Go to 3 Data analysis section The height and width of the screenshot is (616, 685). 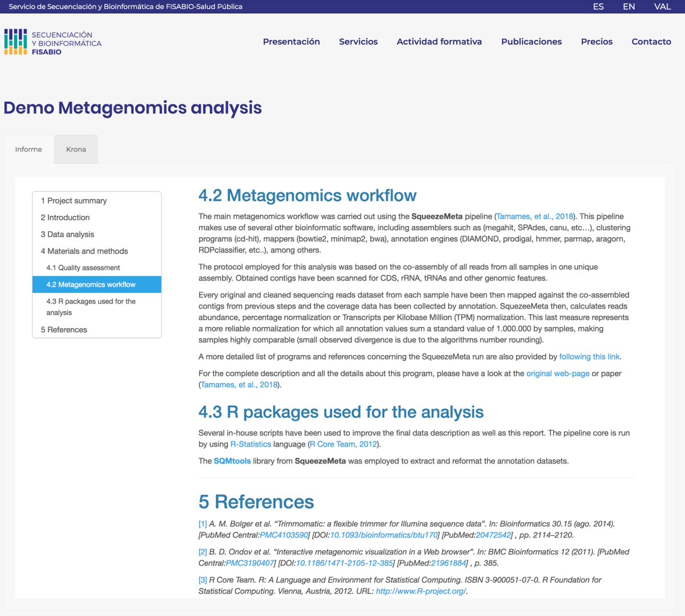tap(97, 234)
